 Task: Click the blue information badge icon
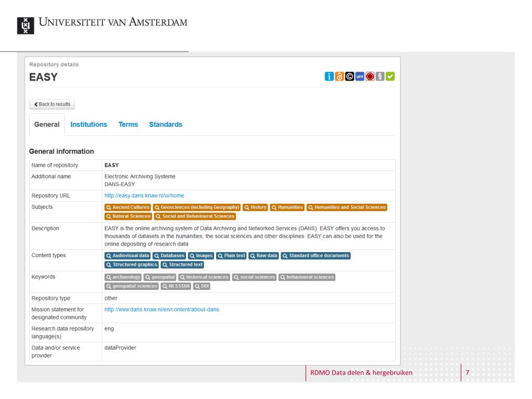coord(329,76)
